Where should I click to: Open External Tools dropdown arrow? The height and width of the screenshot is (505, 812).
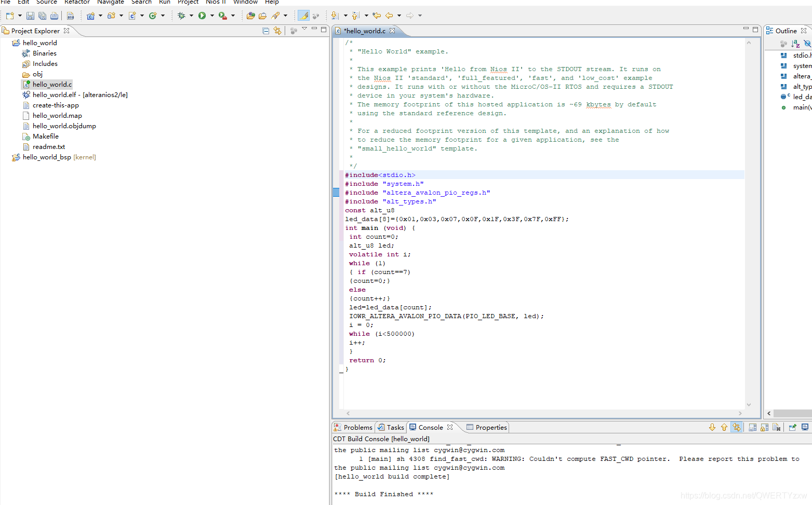(x=233, y=16)
